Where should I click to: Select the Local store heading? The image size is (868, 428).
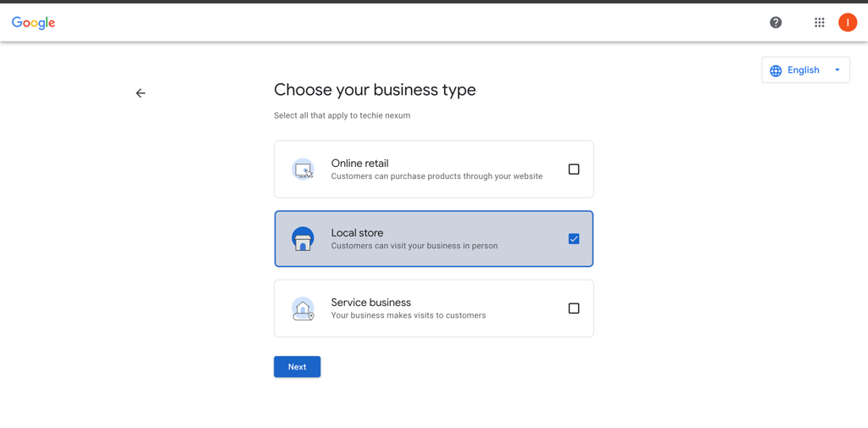(x=357, y=232)
